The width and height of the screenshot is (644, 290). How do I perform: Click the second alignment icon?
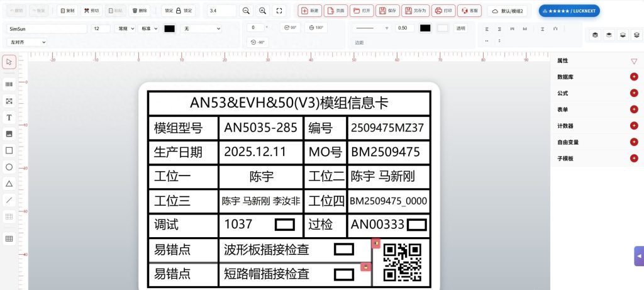click(x=499, y=29)
